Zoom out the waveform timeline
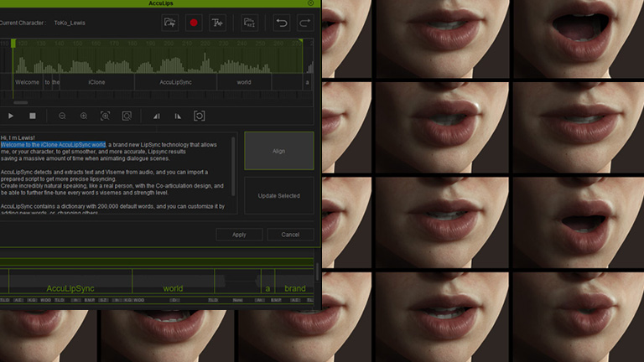Viewport: 644px width, 362px height. point(62,116)
